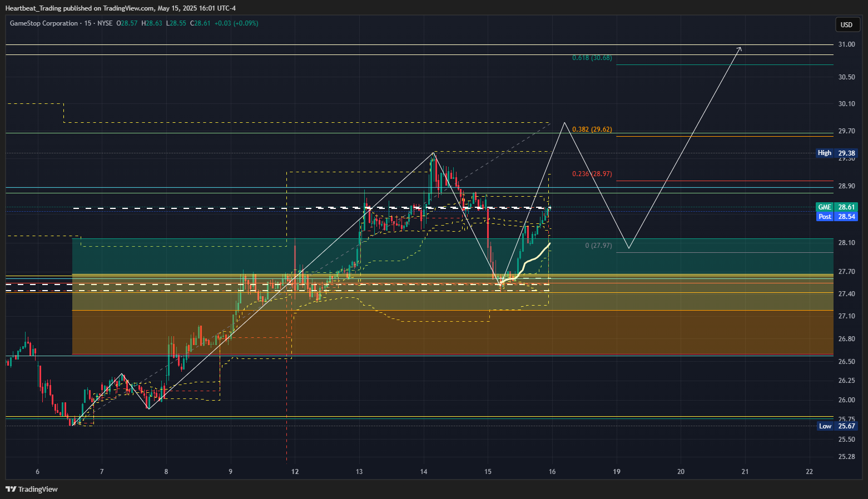Click date 22 on the time axis

[809, 472]
